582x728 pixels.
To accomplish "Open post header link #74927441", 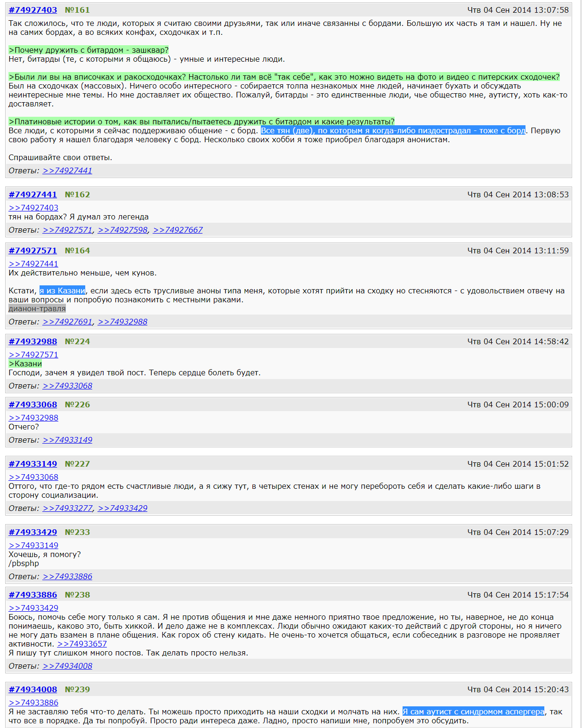I will pos(33,194).
